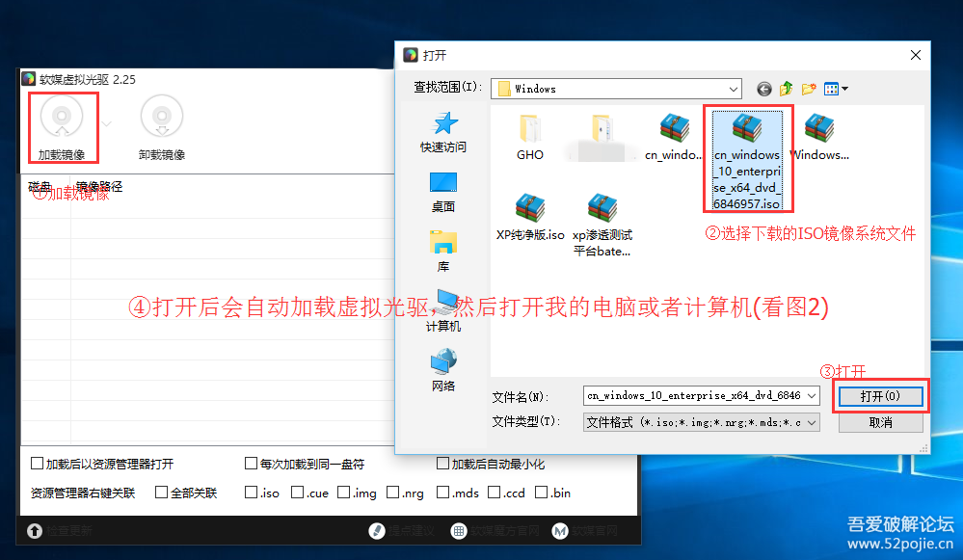Viewport: 963px width, 560px height.
Task: Create new folder icon in dialog toolbar
Action: tap(809, 89)
